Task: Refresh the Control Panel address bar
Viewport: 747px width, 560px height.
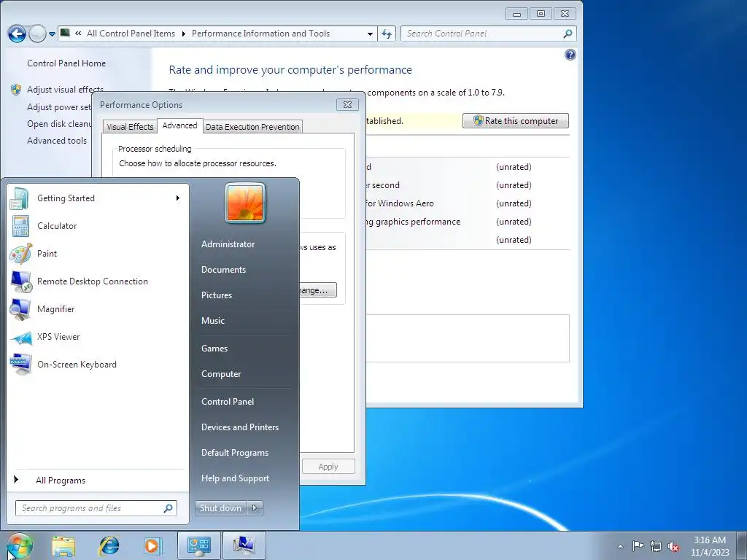Action: [x=387, y=34]
